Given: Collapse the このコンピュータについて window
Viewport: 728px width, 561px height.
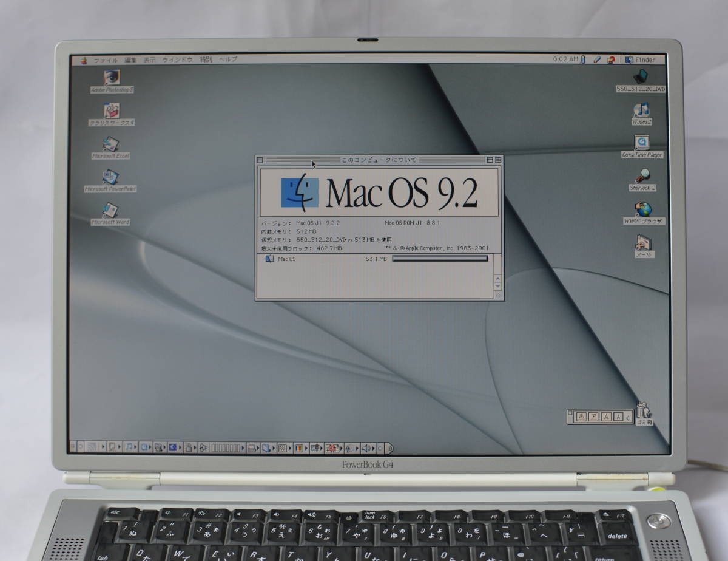Looking at the screenshot, I should (498, 160).
